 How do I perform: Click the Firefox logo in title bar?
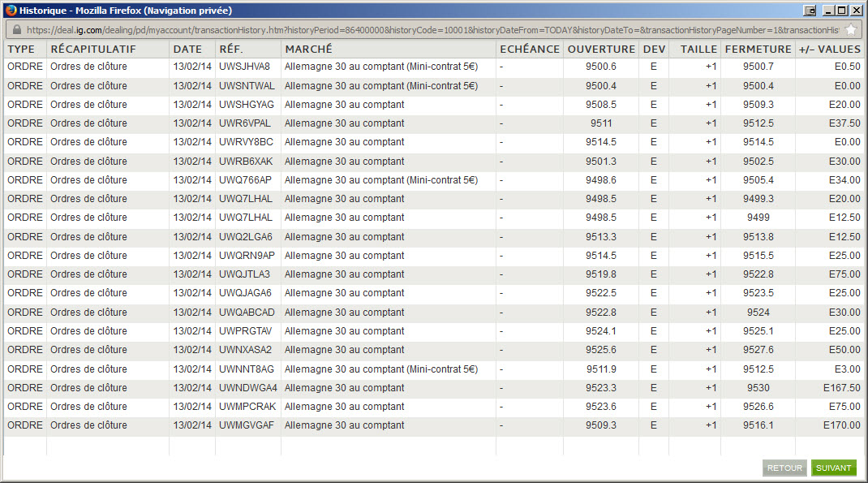coord(11,10)
